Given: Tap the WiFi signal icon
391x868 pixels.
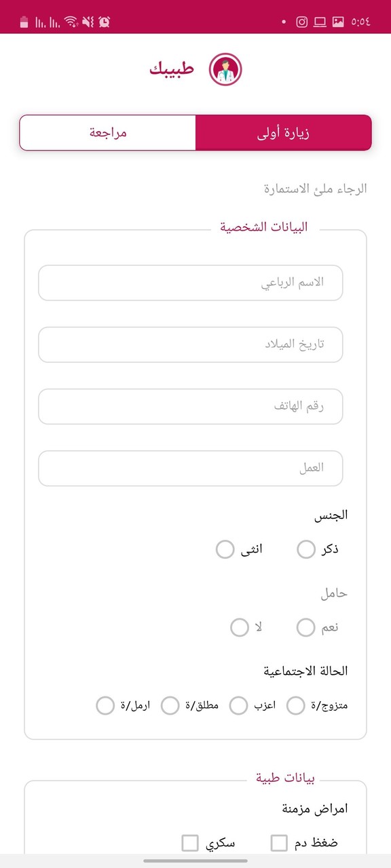Looking at the screenshot, I should (x=71, y=22).
